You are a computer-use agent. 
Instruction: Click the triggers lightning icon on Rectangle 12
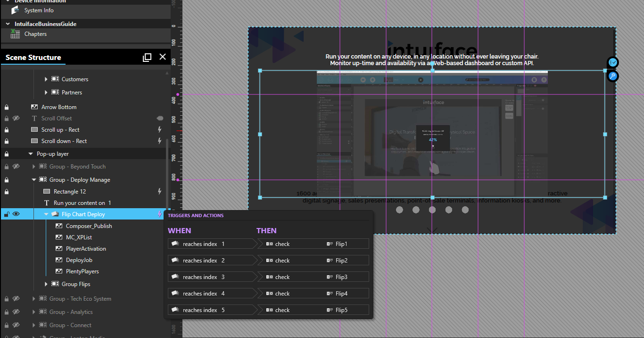[159, 191]
